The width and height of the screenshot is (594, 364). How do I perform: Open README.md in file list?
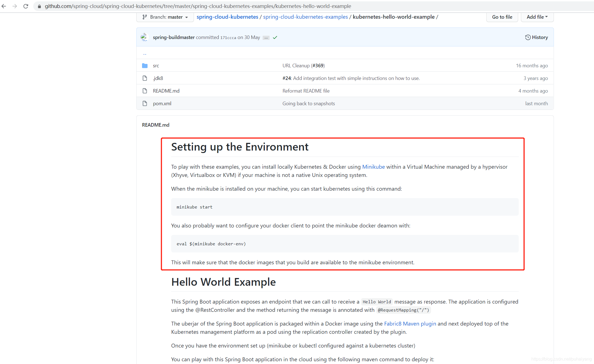pyautogui.click(x=166, y=91)
